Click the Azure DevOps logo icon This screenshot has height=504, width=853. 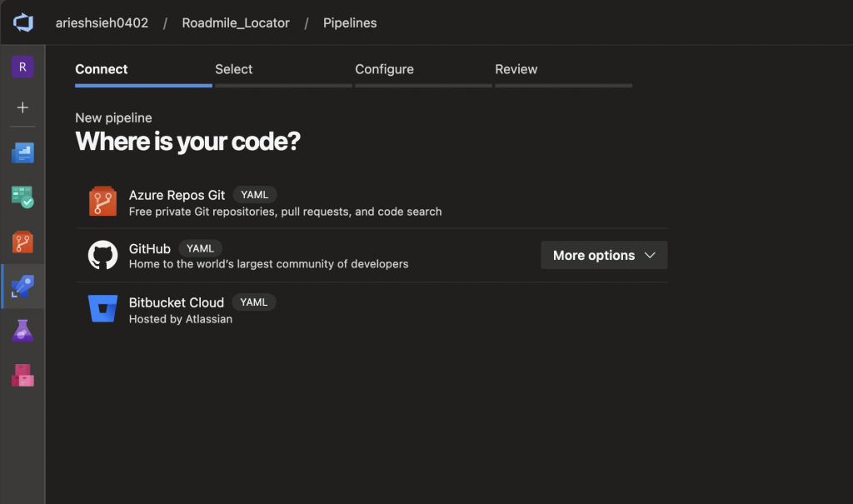tap(22, 22)
